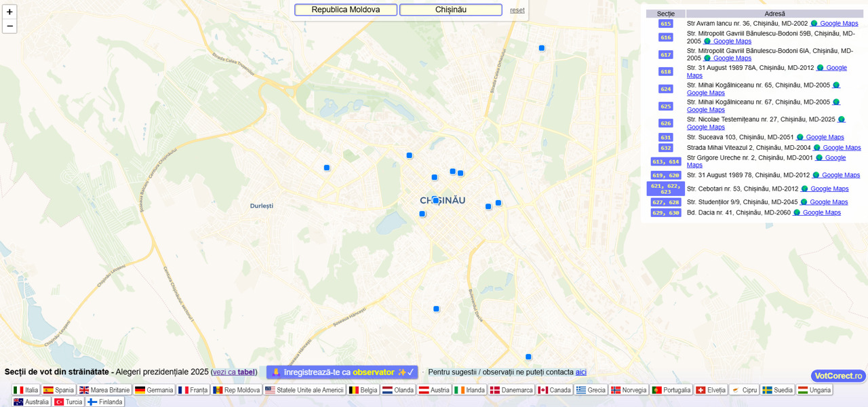Pick the Franța flag button
868x407 pixels.
pyautogui.click(x=193, y=390)
